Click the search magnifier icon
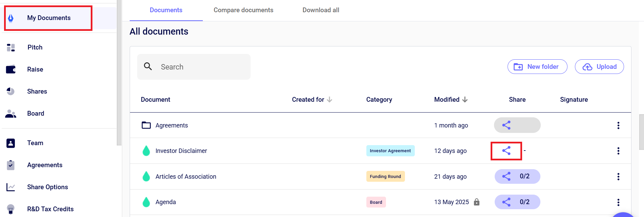 click(x=148, y=66)
